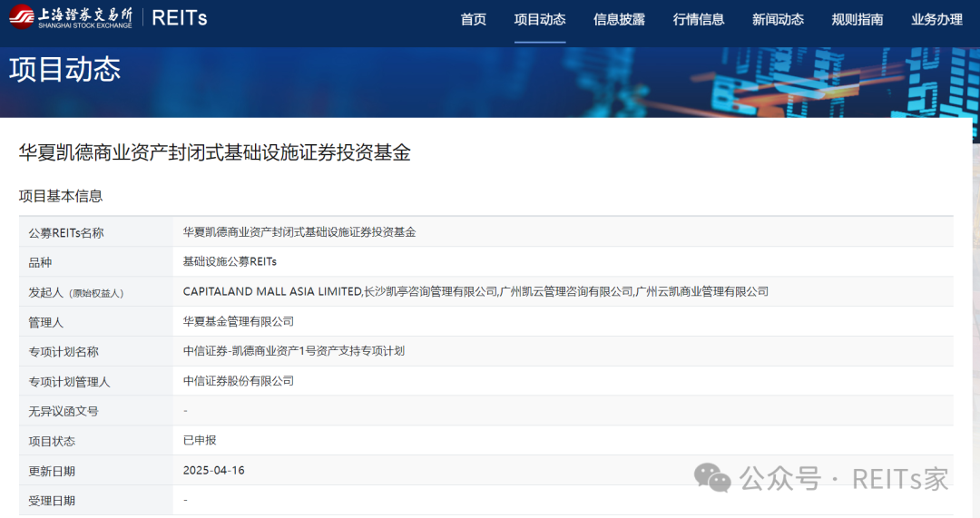Select the value 基础设施公募REITs

[x=230, y=262]
